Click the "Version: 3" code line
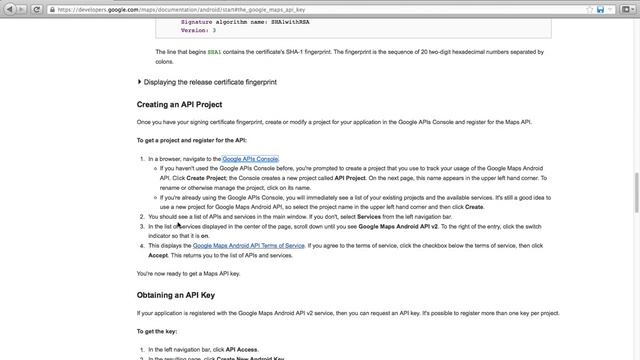This screenshot has height=360, width=640. 198,31
